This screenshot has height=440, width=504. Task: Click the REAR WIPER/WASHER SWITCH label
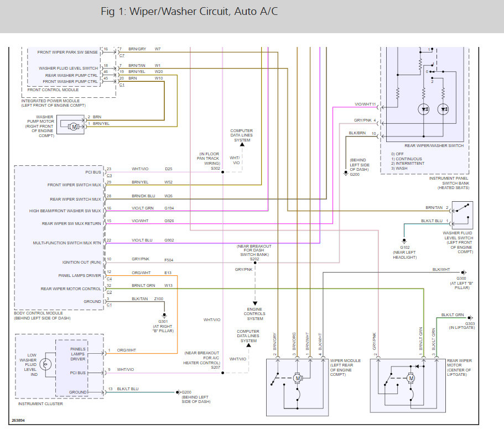pos(434,146)
